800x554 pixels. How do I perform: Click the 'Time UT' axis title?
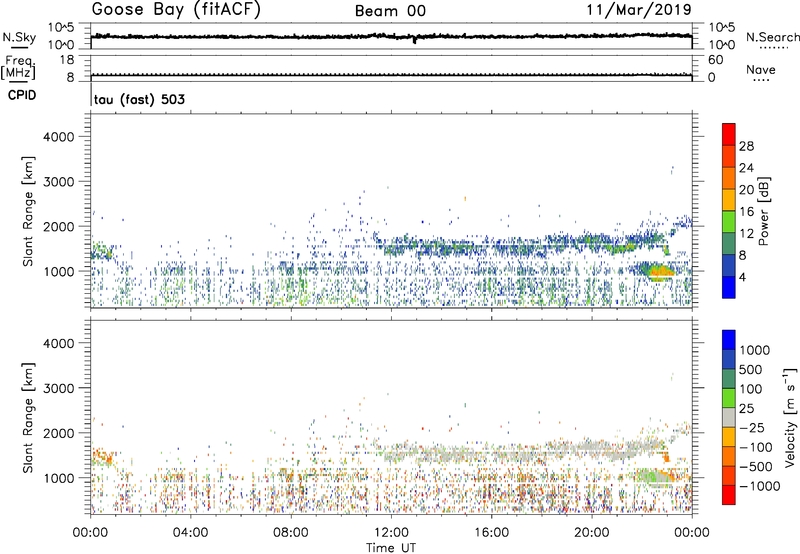coord(391,548)
